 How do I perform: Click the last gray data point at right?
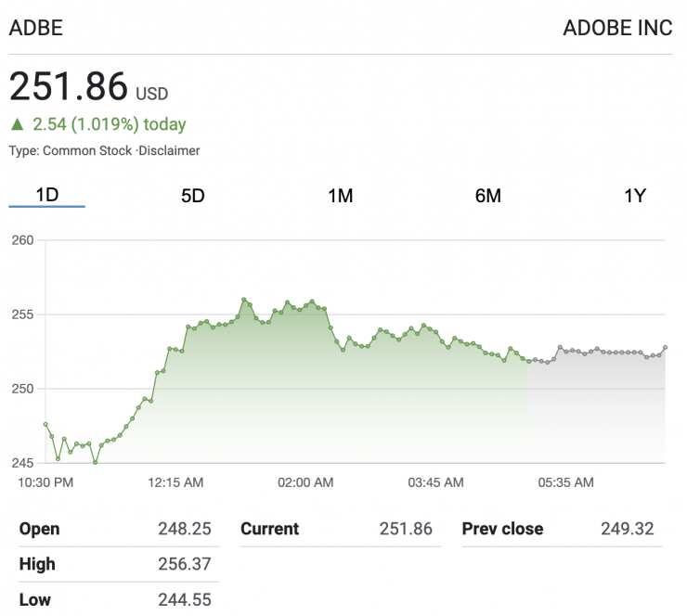tap(666, 348)
